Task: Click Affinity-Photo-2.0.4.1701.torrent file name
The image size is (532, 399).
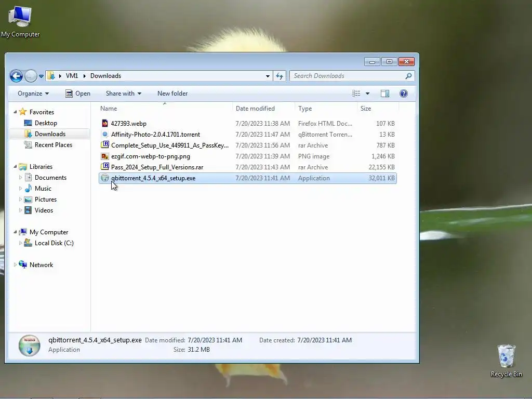Action: 155,135
